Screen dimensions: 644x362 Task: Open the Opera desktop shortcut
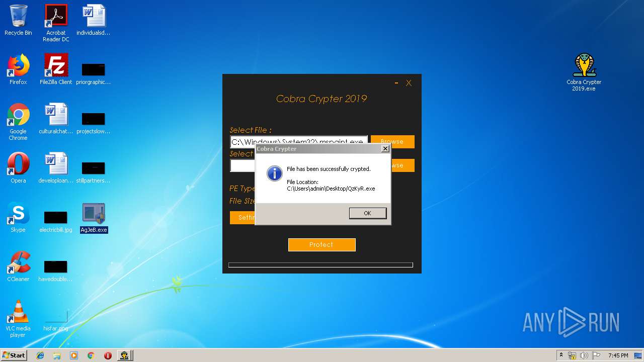[18, 168]
